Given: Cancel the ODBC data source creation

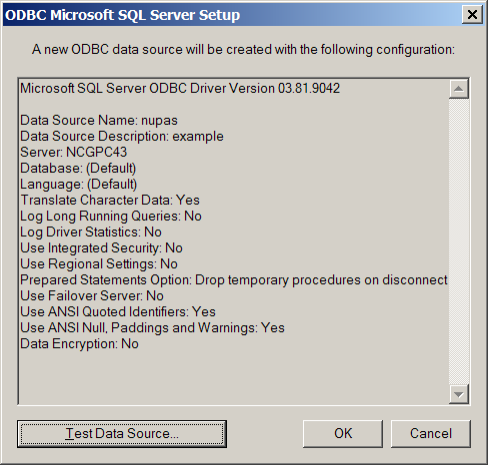Looking at the screenshot, I should click(x=431, y=434).
